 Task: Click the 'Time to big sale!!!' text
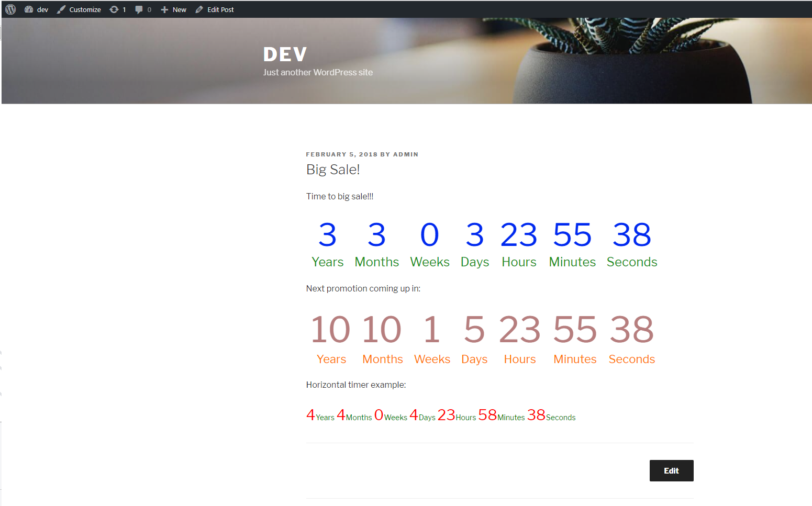click(340, 196)
